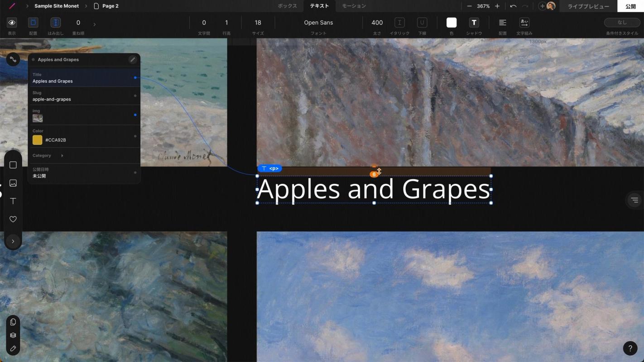The image size is (644, 362).
Task: Open the Open Sans font dropdown
Action: pyautogui.click(x=318, y=23)
